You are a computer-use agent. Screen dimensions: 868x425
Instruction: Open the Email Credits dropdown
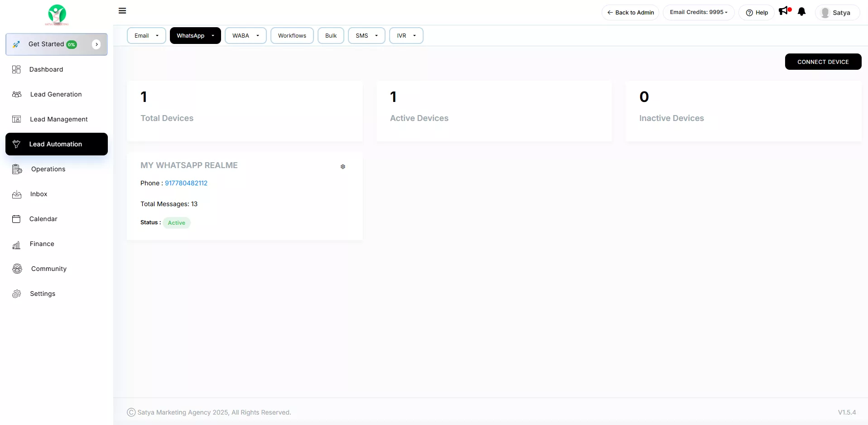[x=698, y=12]
